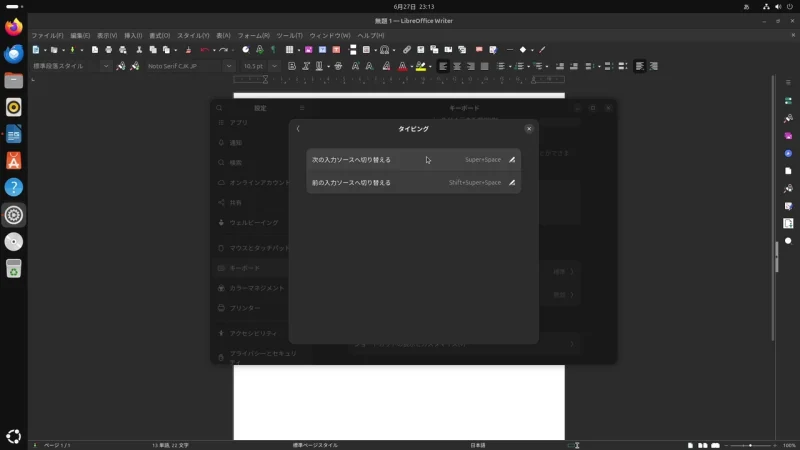Toggle Formatting Marks pilcrow icon
This screenshot has width=800, height=450.
(273, 49)
